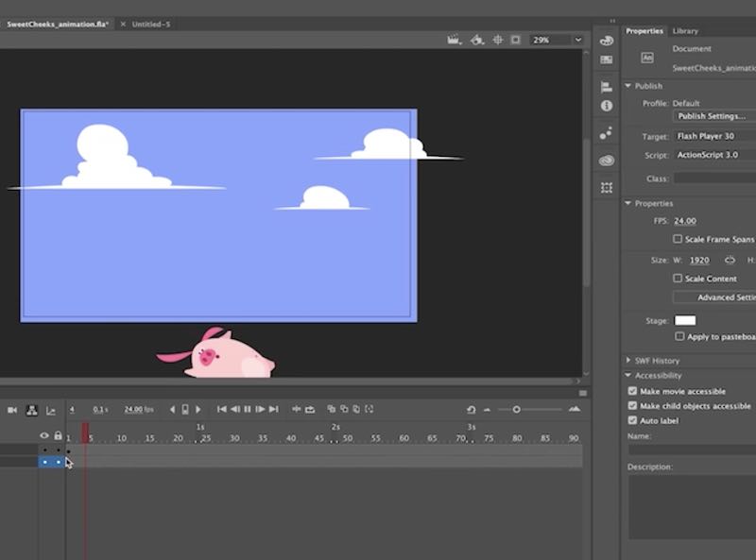Click the timeline camera icon
The height and width of the screenshot is (560, 756).
pos(12,410)
